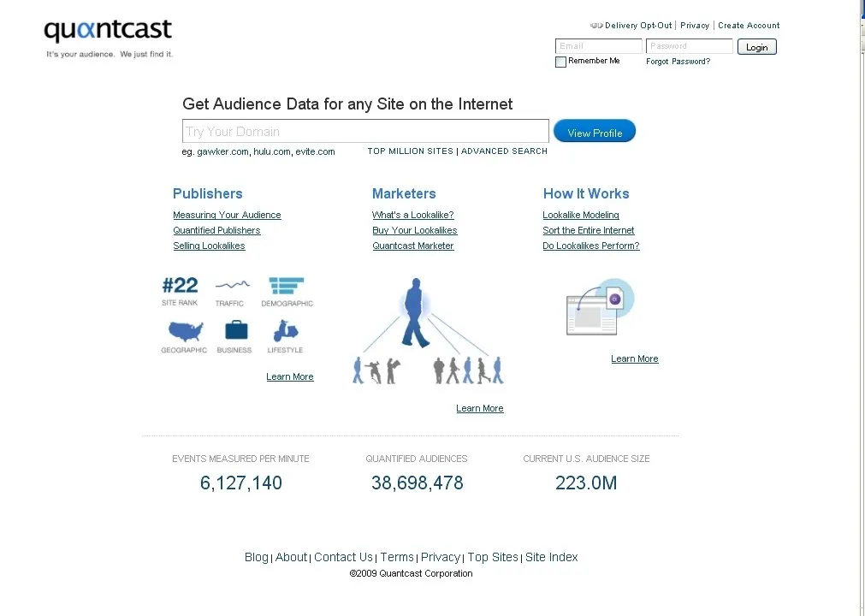
Task: Enable the Remember Me checkbox
Action: [560, 61]
